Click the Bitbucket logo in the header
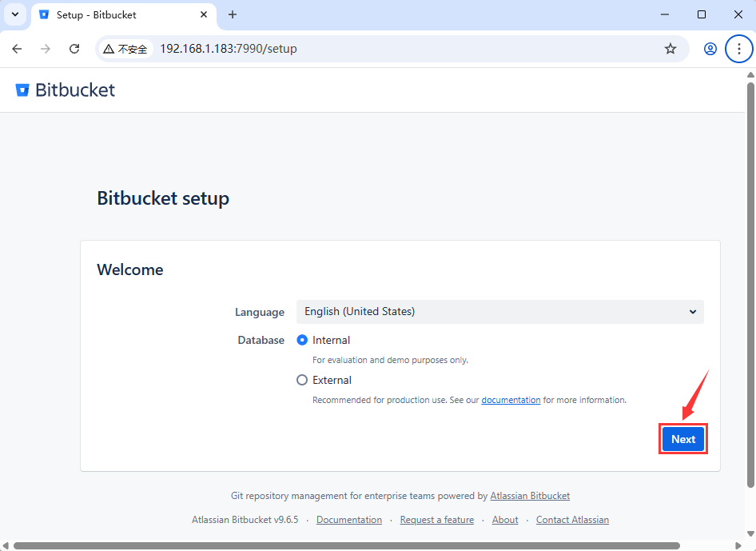Viewport: 756px width, 551px height. [x=65, y=90]
